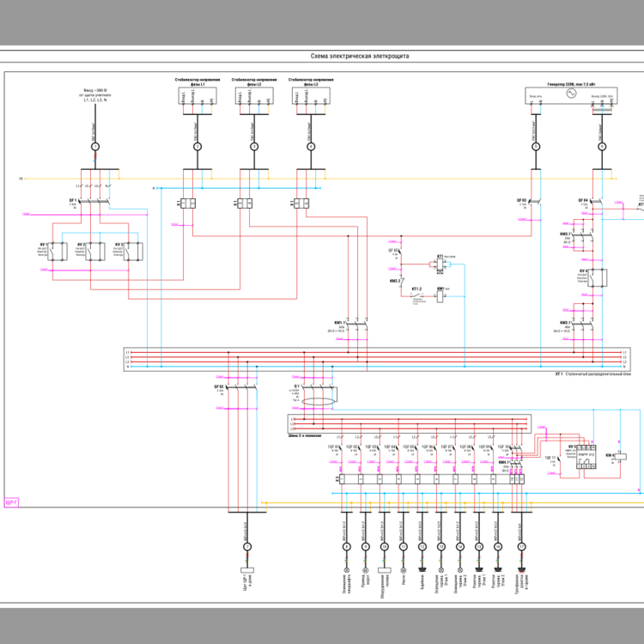Select cable marker circle number 17
Screen dimensions: 644x644
click(x=521, y=547)
